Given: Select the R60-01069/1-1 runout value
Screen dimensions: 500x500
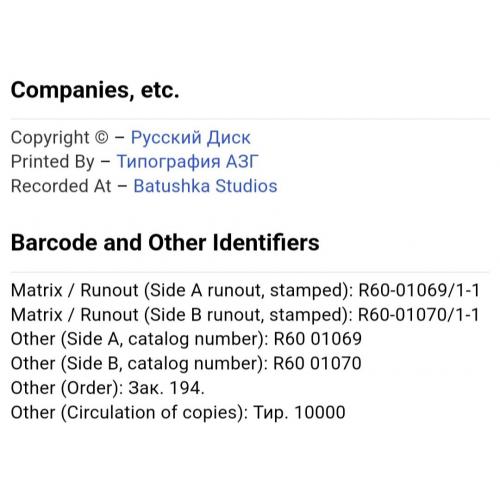Looking at the screenshot, I should pyautogui.click(x=419, y=290).
